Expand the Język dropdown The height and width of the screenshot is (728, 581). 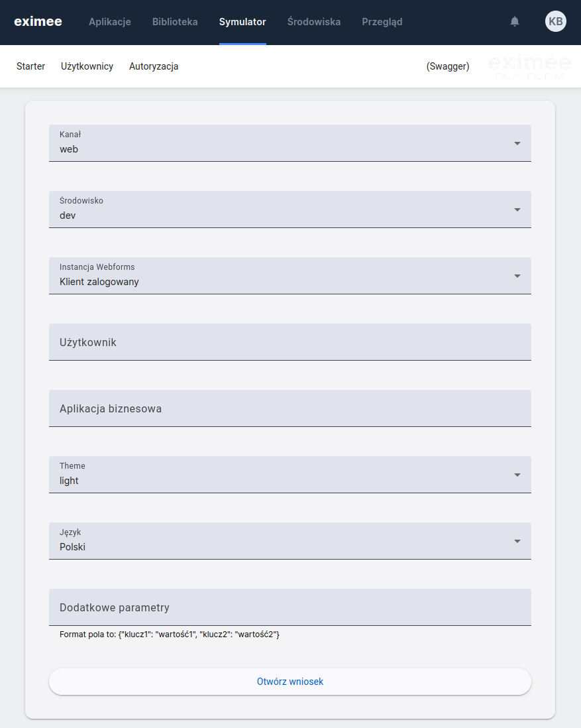[290, 541]
